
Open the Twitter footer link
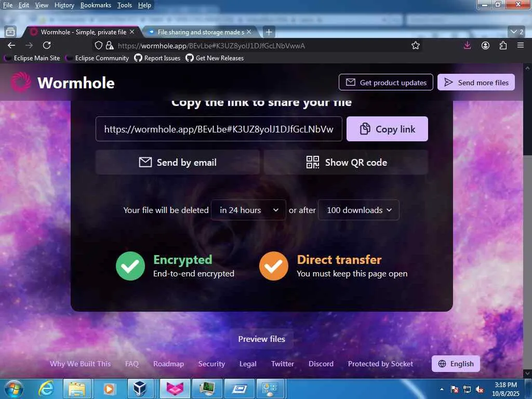[283, 364]
